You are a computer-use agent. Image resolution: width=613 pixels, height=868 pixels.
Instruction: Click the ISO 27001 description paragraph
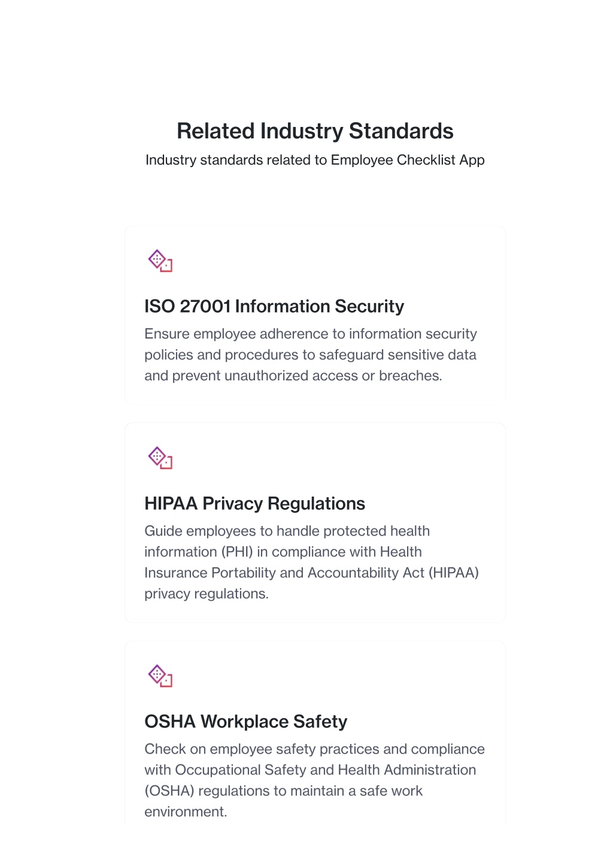(x=311, y=355)
